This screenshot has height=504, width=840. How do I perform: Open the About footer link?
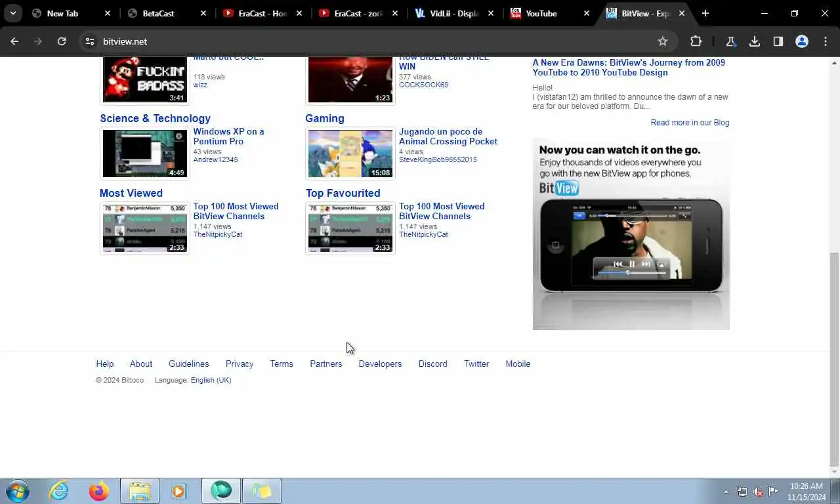click(x=141, y=364)
